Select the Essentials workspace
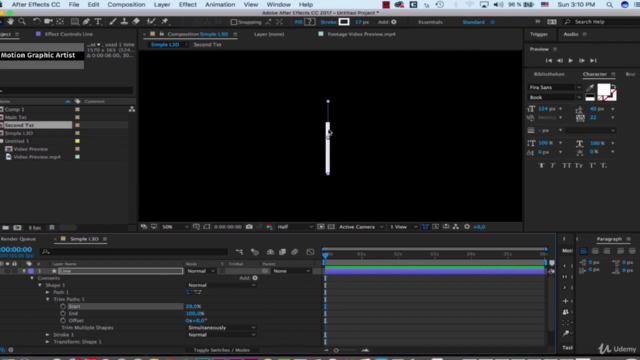The image size is (640, 360). (x=430, y=22)
